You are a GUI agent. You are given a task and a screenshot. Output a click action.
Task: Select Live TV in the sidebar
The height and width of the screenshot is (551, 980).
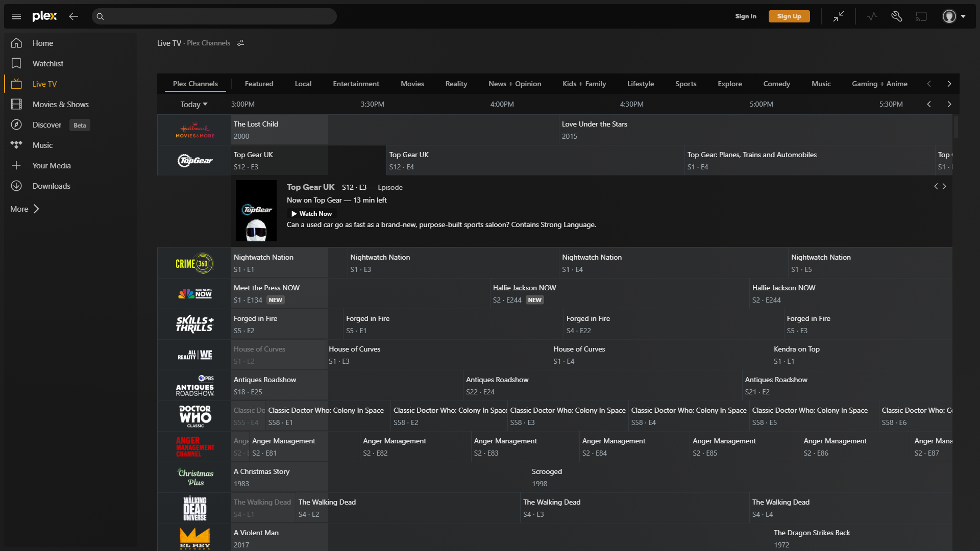tap(44, 84)
